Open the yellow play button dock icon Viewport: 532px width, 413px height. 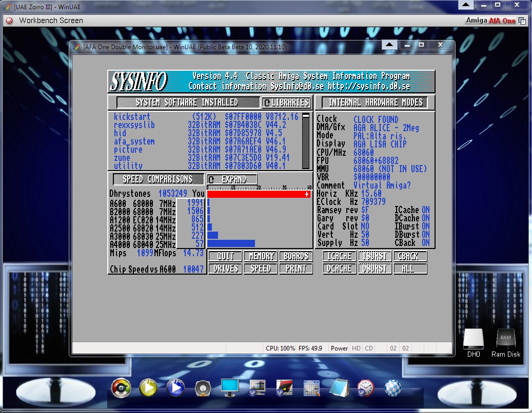148,388
